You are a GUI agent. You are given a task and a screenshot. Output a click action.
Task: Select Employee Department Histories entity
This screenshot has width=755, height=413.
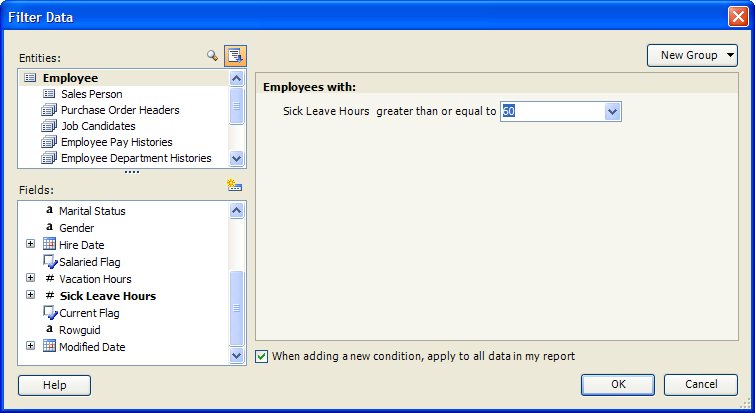point(136,158)
